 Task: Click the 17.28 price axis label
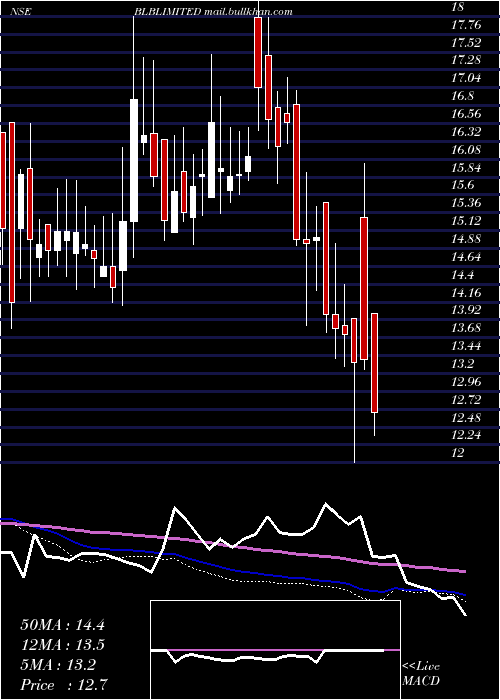point(466,60)
